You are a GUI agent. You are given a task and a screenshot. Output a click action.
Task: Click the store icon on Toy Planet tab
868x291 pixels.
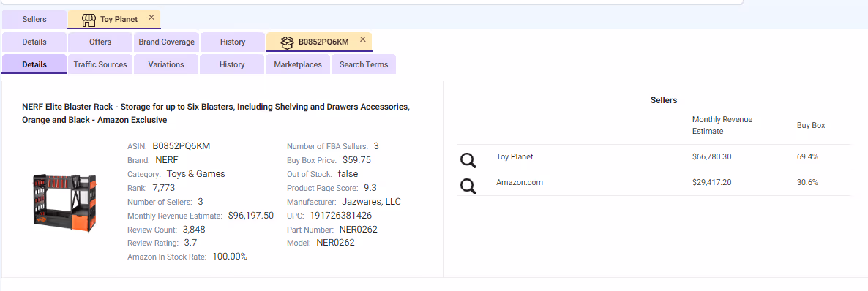pyautogui.click(x=89, y=20)
